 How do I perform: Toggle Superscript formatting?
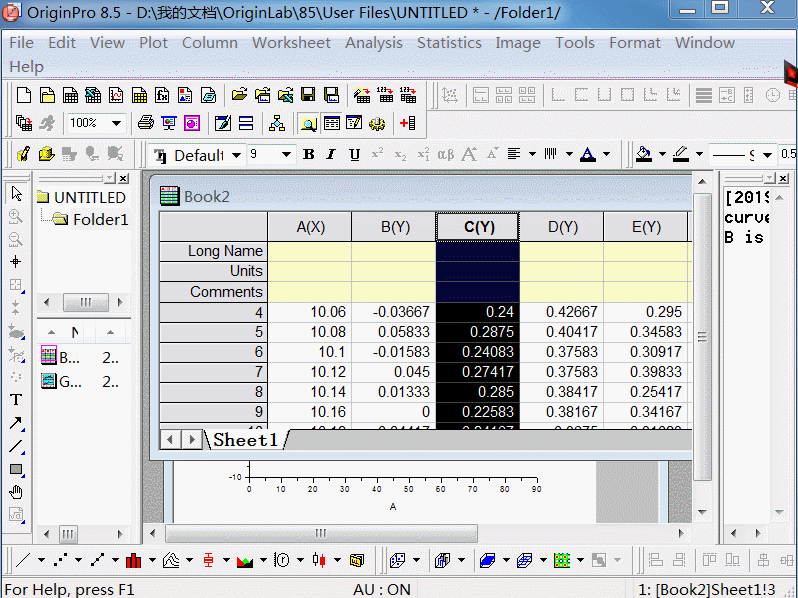[377, 154]
